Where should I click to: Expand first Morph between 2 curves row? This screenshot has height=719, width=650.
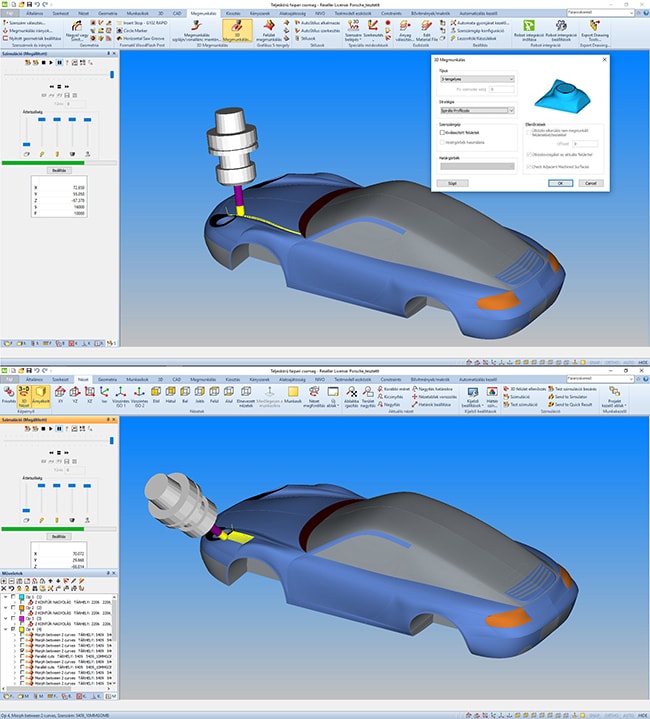[x=15, y=635]
